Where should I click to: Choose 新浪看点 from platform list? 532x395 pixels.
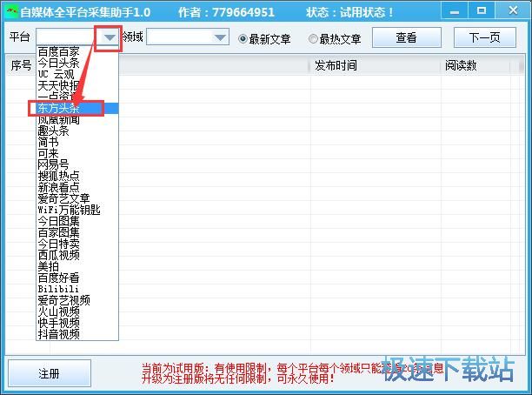tap(77, 187)
